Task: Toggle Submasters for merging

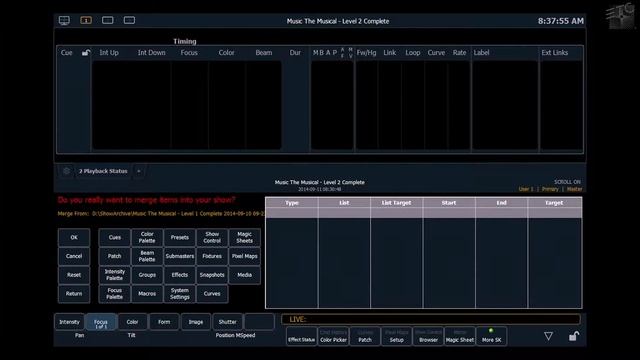Action: click(x=180, y=256)
